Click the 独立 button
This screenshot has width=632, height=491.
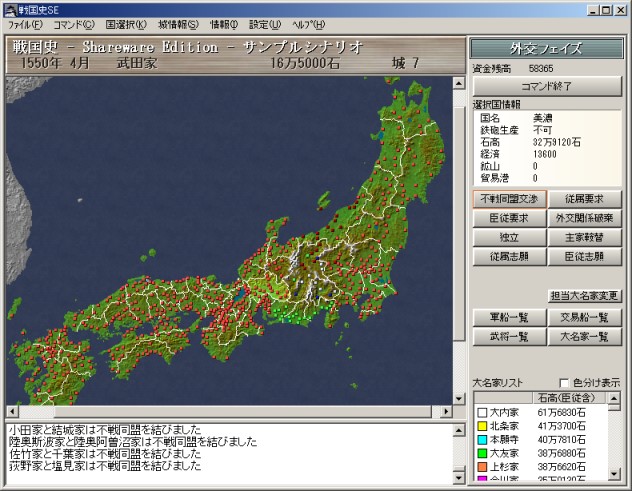tap(509, 238)
